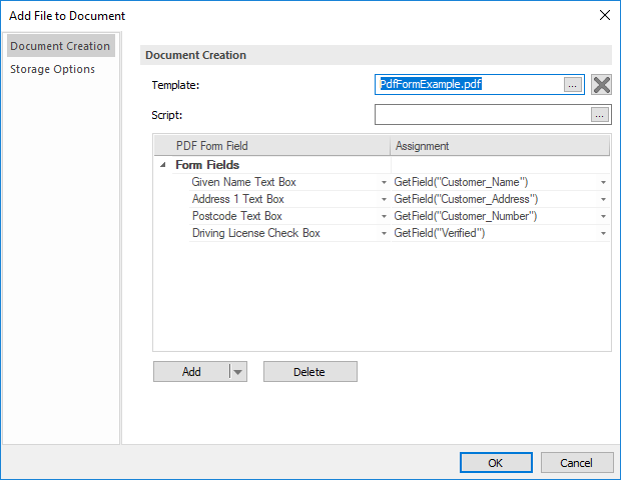Close the Add File to Document dialog
Image resolution: width=621 pixels, height=480 pixels.
pos(603,15)
